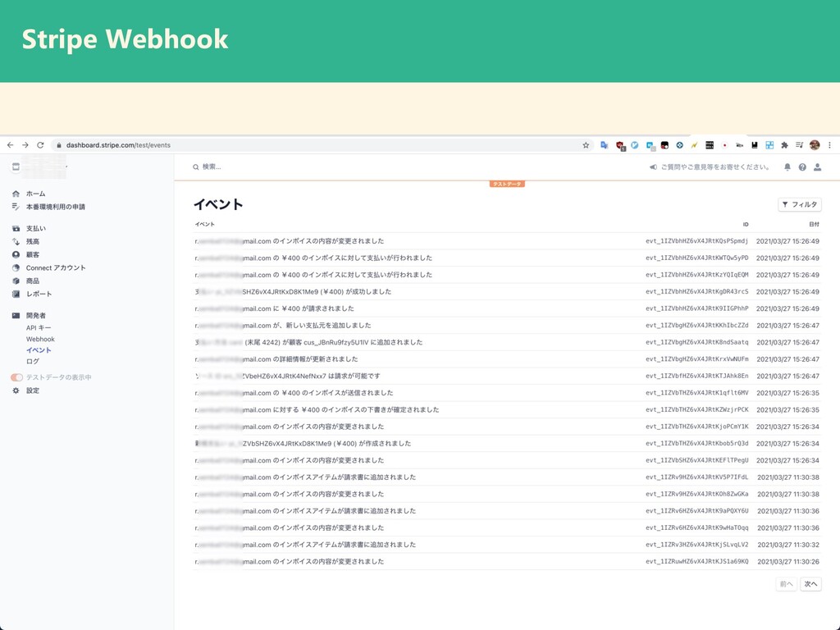Go to next page with 次へ
Screen dimensions: 840x630
810,584
